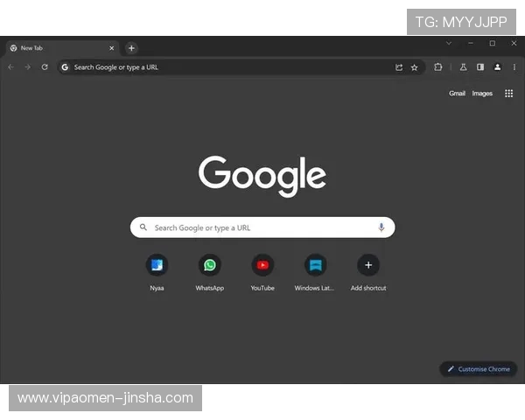Click the forward navigation arrow

point(27,67)
